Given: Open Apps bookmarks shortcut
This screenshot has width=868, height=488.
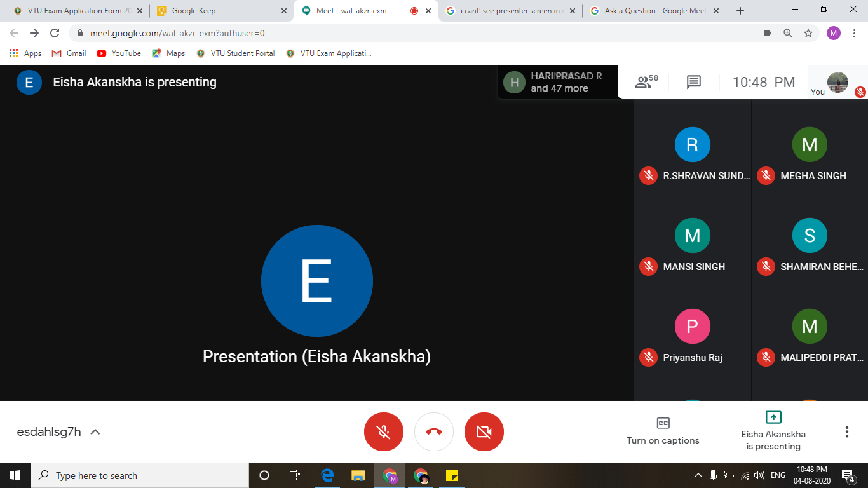Looking at the screenshot, I should 25,53.
